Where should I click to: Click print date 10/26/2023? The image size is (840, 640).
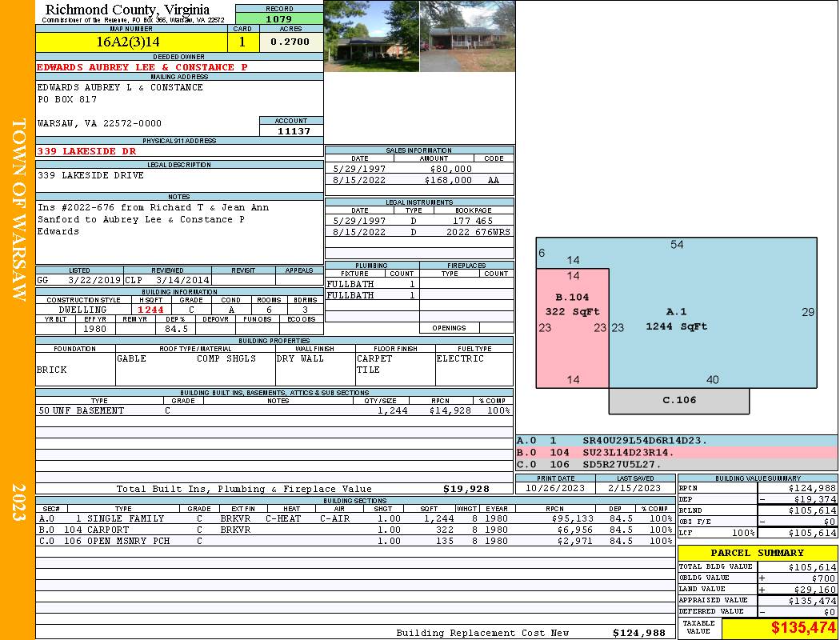(555, 489)
